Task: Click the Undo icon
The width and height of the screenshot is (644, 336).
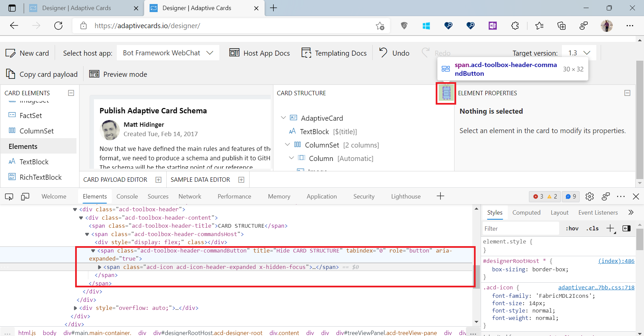Action: point(383,53)
